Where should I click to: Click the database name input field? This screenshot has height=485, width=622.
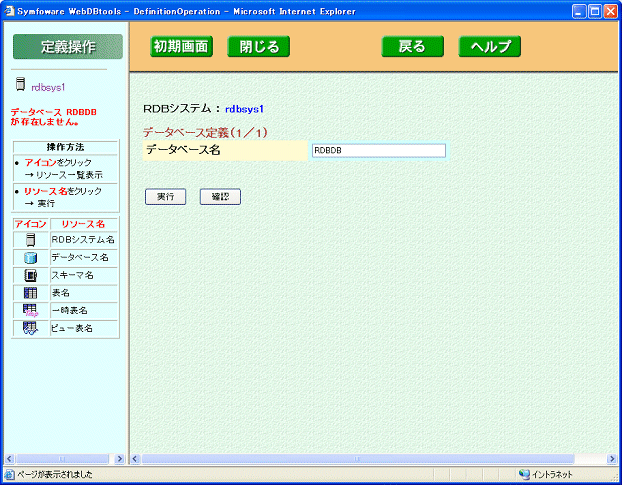[x=378, y=151]
